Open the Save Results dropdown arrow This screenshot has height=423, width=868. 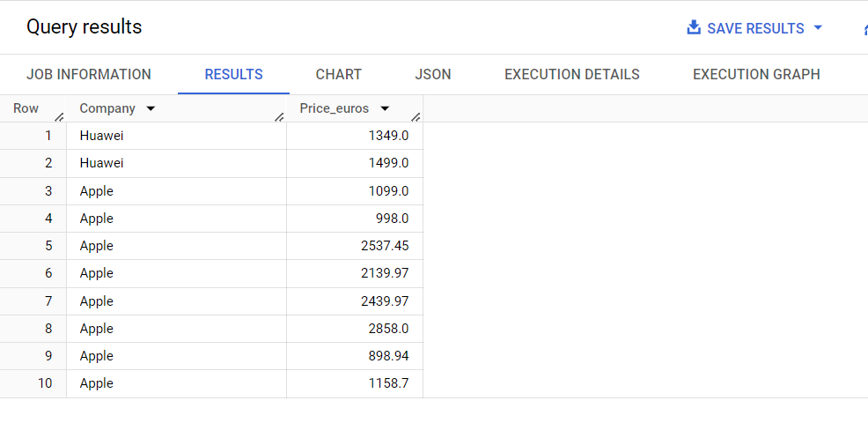pyautogui.click(x=818, y=27)
